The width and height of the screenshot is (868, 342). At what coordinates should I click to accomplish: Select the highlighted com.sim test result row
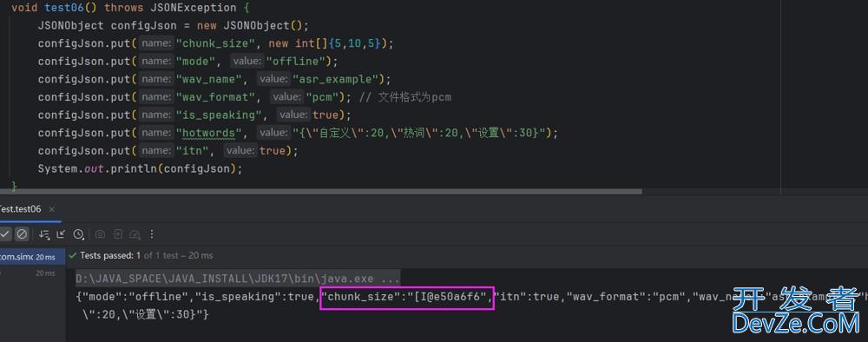click(32, 257)
